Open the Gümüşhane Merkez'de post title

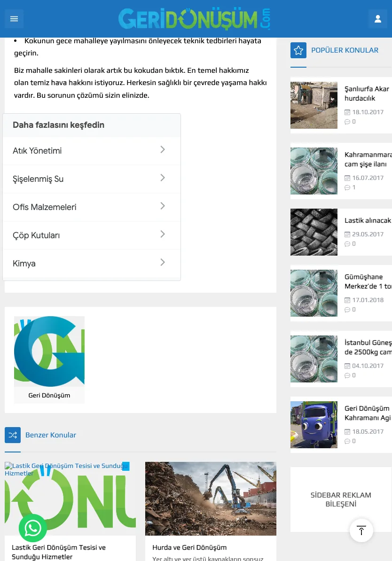[x=368, y=281]
